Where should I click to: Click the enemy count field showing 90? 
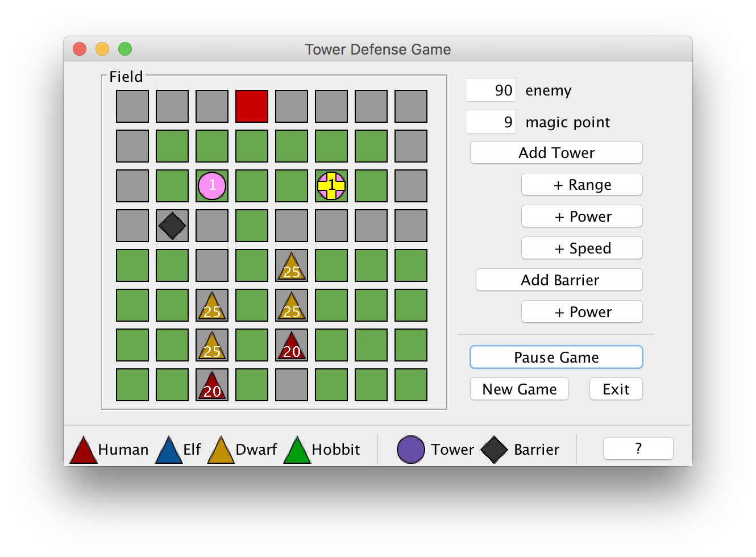(491, 90)
